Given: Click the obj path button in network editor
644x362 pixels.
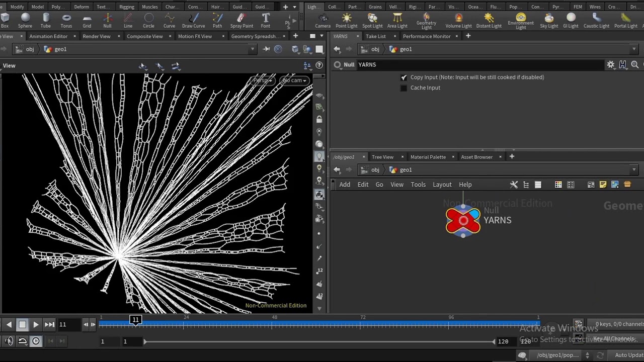Looking at the screenshot, I should pyautogui.click(x=371, y=170).
